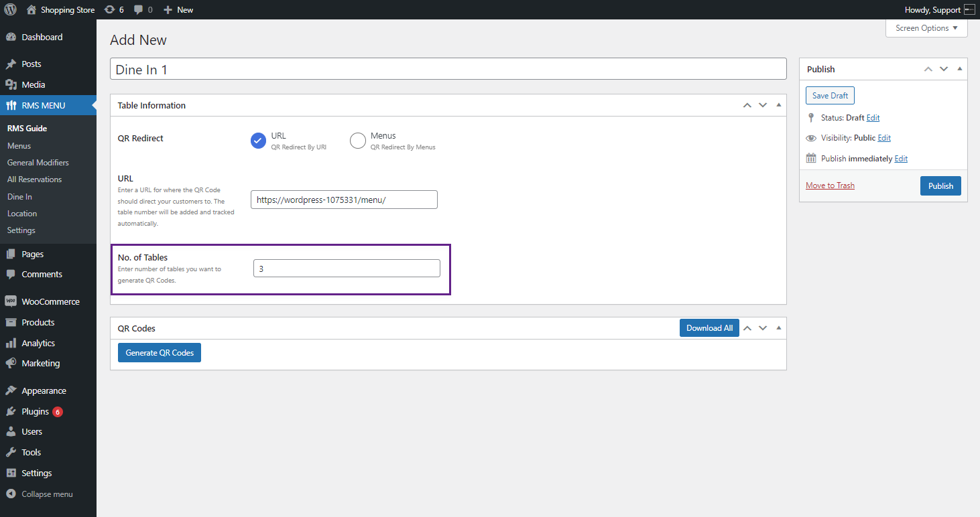Open All Reservations submenu item
Viewport: 980px width, 517px height.
[x=34, y=179]
